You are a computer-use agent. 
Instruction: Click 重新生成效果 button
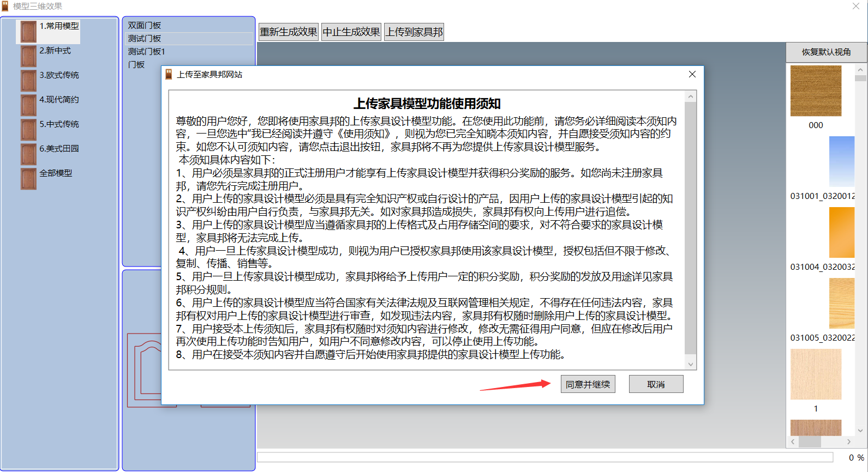[288, 32]
